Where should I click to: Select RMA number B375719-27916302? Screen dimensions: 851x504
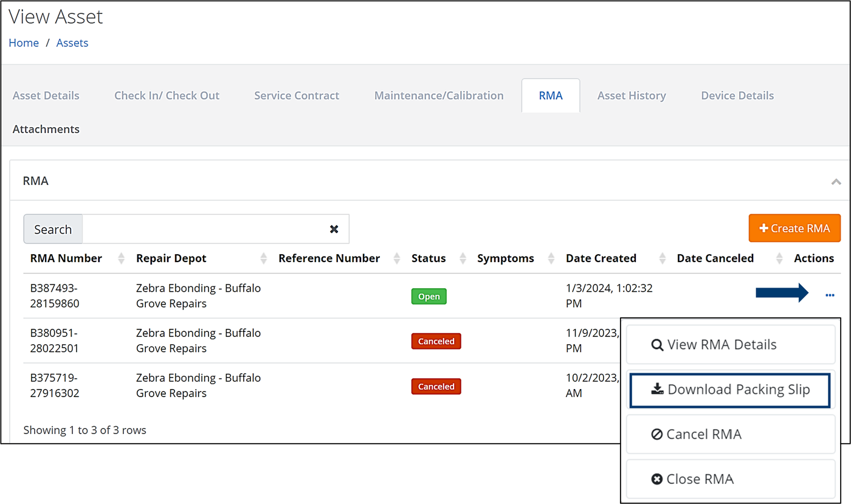tap(55, 385)
